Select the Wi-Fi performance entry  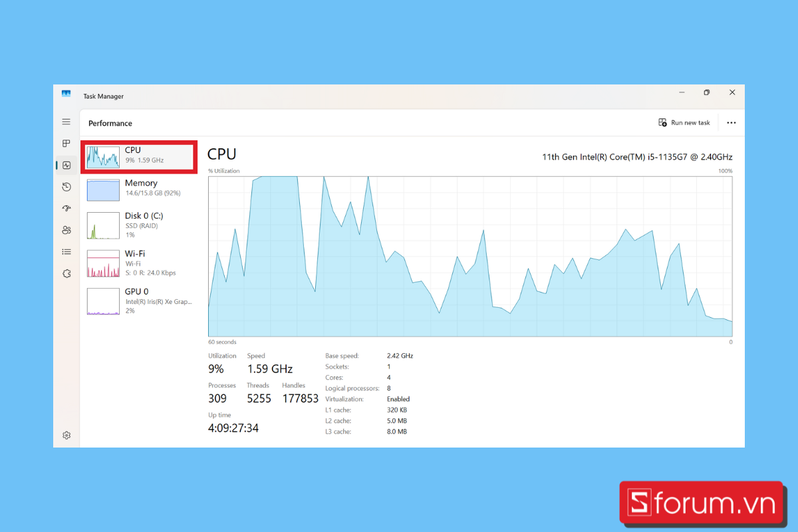[x=139, y=263]
